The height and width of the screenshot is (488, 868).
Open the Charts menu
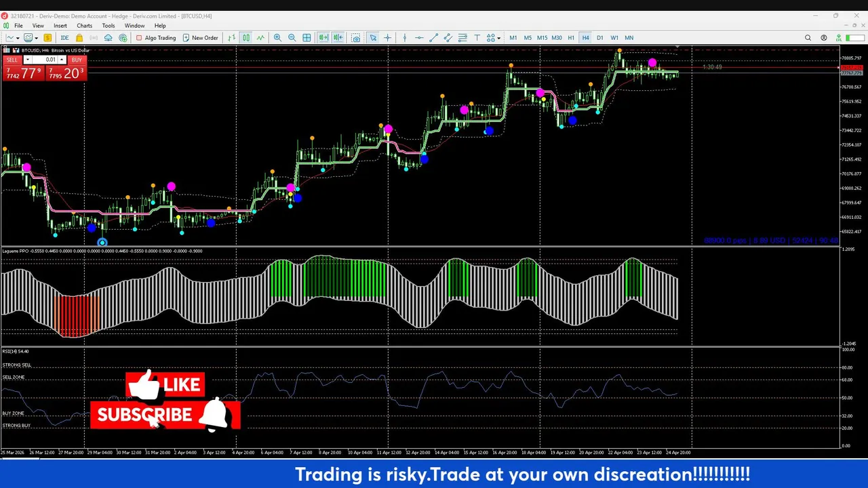84,26
